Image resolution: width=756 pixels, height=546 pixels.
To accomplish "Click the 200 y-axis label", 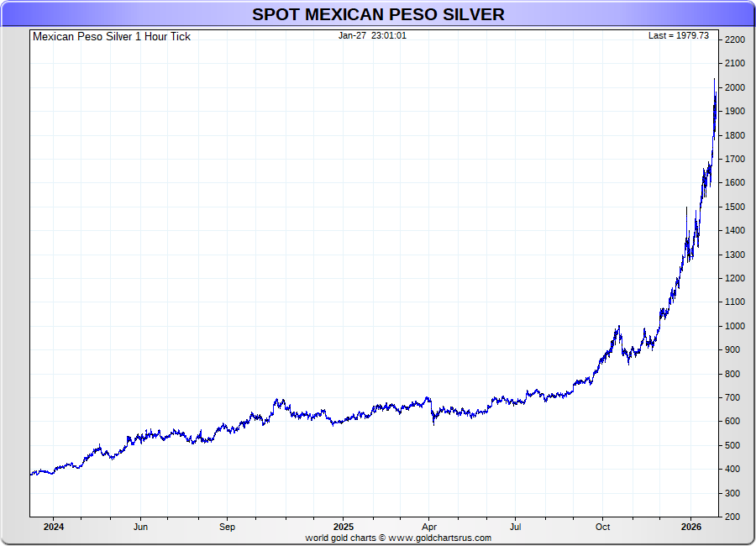I will [732, 517].
